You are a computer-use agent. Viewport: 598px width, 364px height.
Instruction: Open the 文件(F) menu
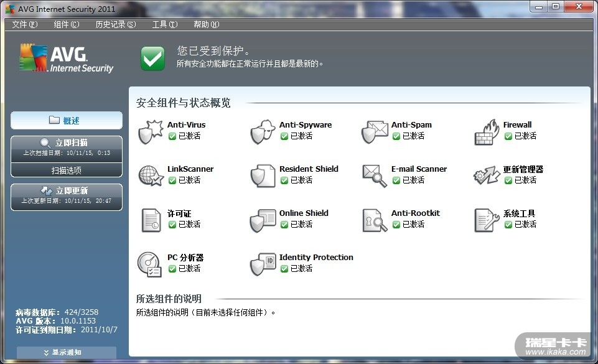point(25,24)
